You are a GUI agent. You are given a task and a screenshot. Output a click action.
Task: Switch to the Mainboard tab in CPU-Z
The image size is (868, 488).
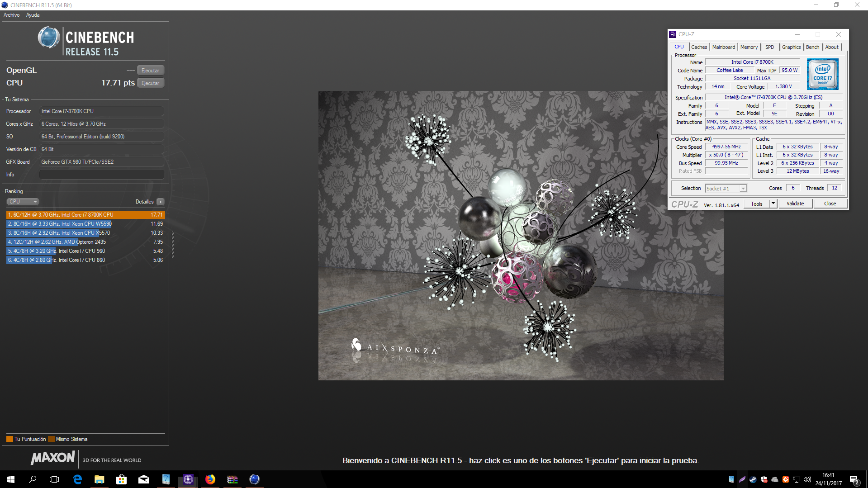click(724, 47)
